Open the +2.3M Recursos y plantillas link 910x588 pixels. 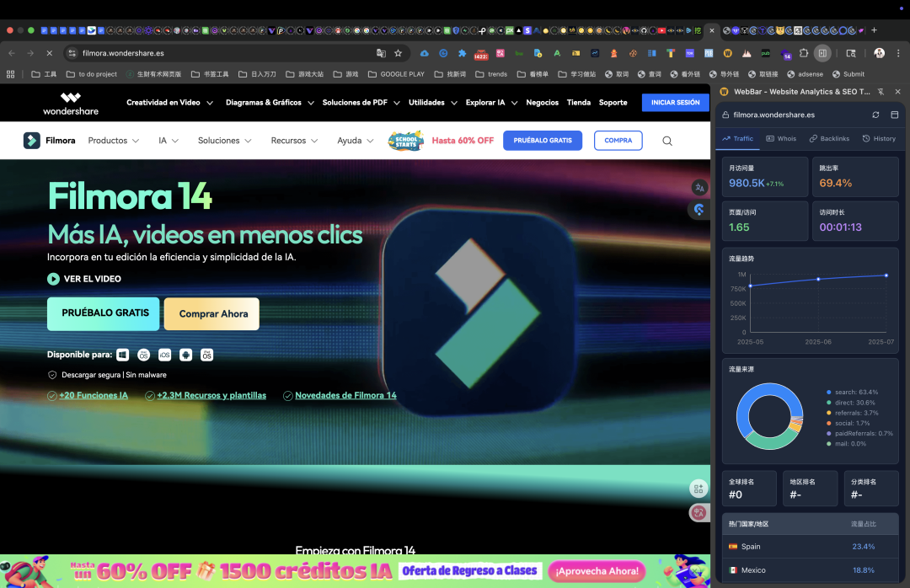click(211, 395)
